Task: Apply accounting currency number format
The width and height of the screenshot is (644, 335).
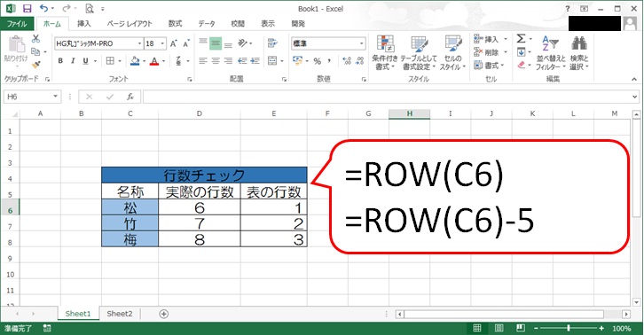Action: point(298,61)
